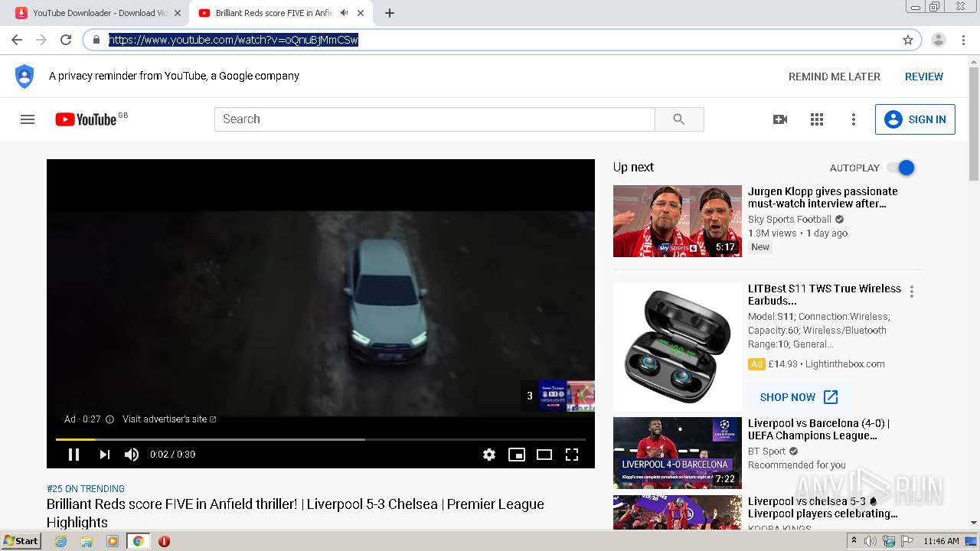Enable miniplayer mode

[517, 455]
